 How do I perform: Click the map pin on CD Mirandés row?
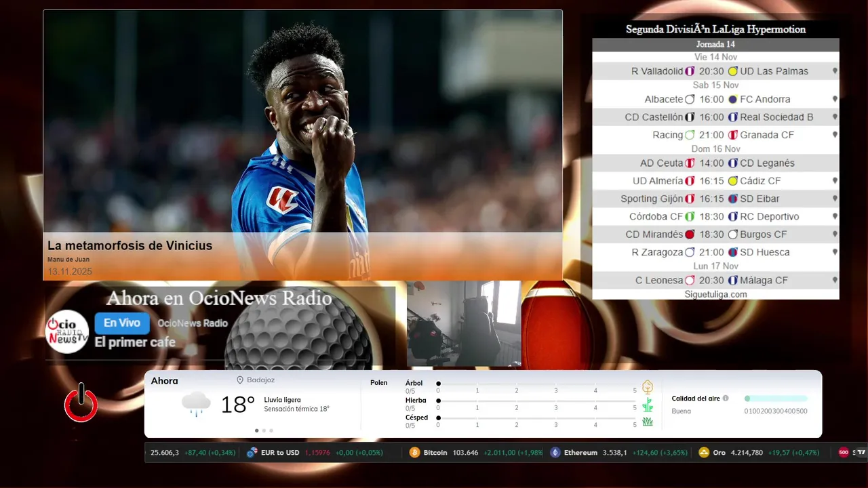click(x=835, y=234)
